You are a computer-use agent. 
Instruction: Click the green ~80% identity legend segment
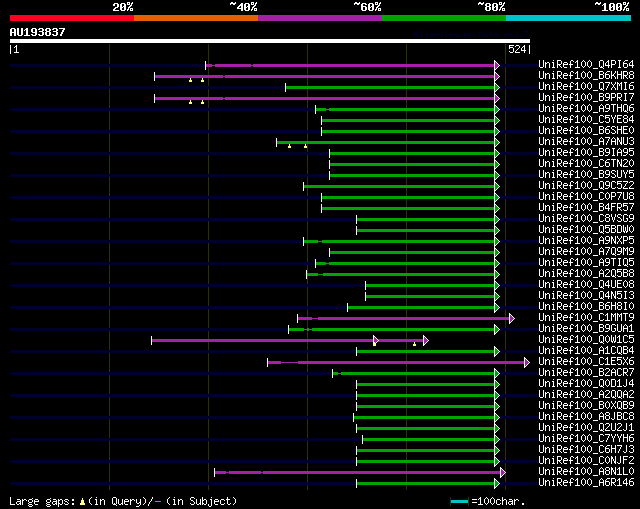coord(444,18)
